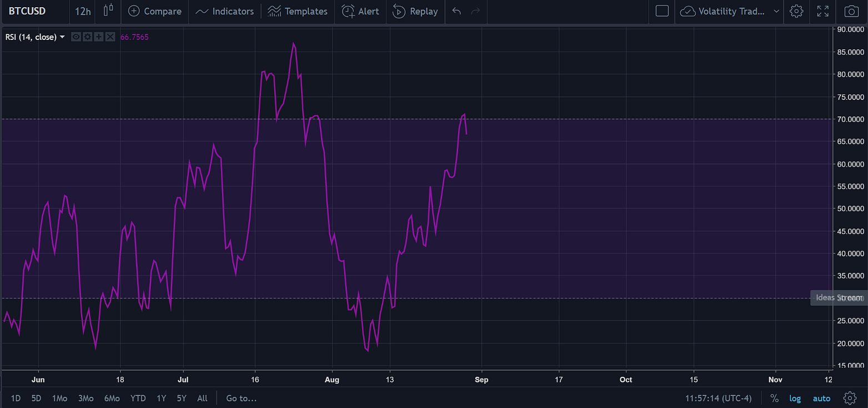868x408 pixels.
Task: Select the 5Y time range
Action: coord(182,398)
